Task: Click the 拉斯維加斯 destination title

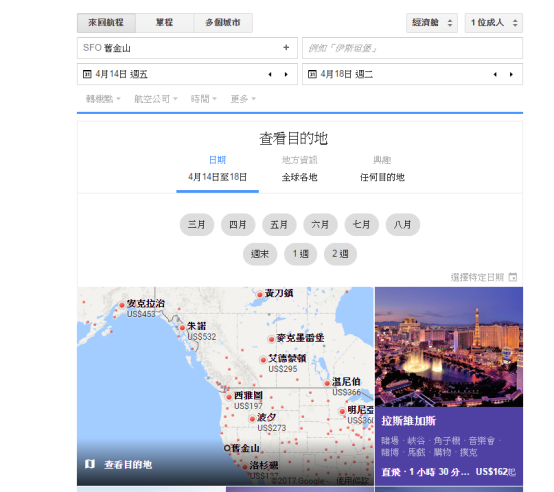Action: [x=408, y=421]
